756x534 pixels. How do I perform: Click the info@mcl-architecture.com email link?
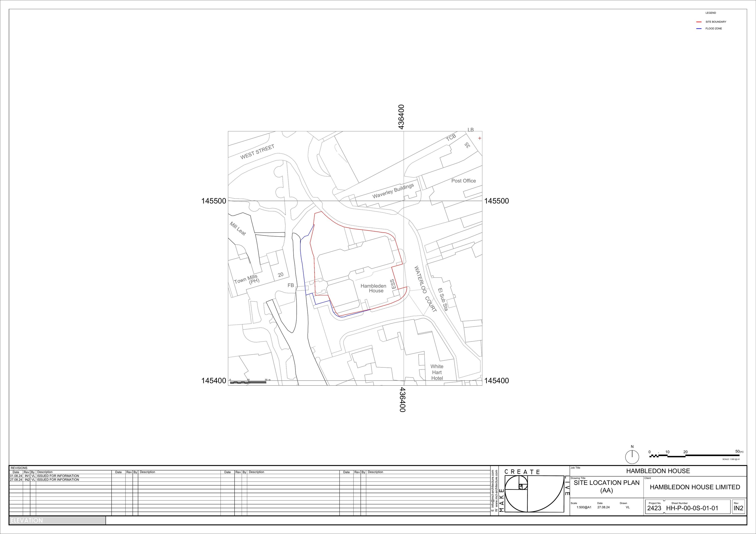point(493,491)
